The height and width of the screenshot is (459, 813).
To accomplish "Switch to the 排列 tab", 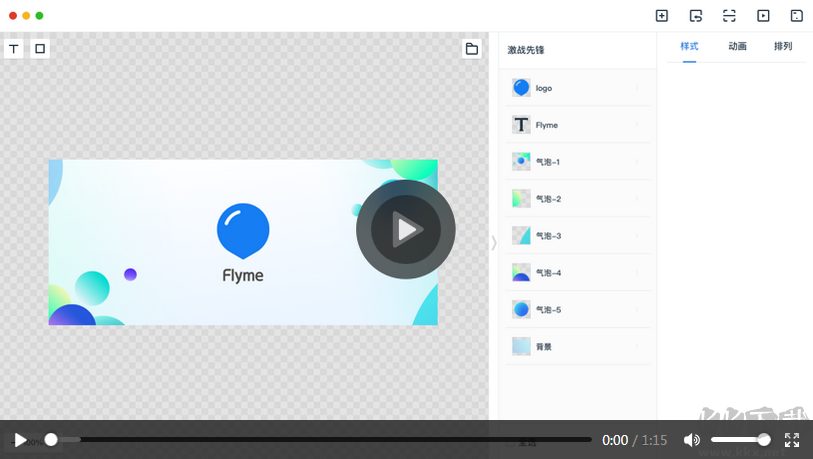I will click(783, 46).
